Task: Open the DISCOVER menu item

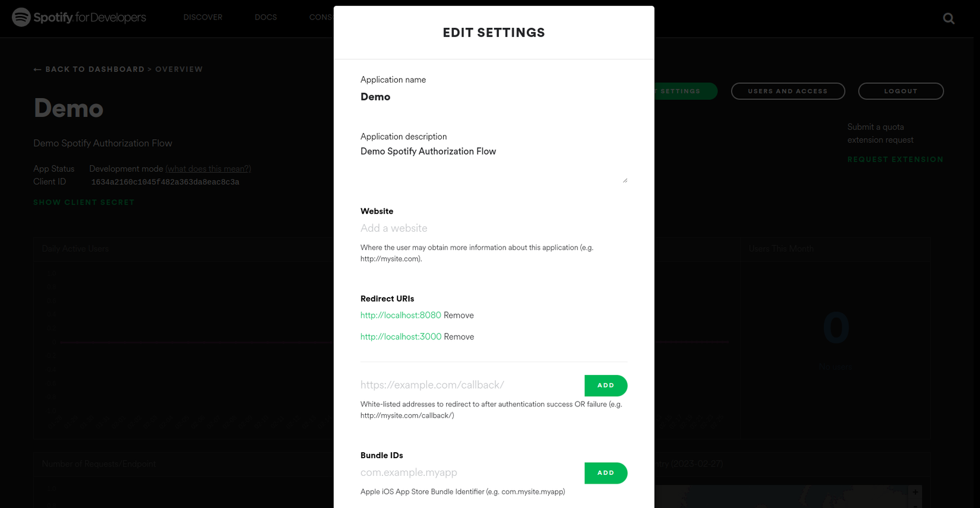Action: point(203,17)
